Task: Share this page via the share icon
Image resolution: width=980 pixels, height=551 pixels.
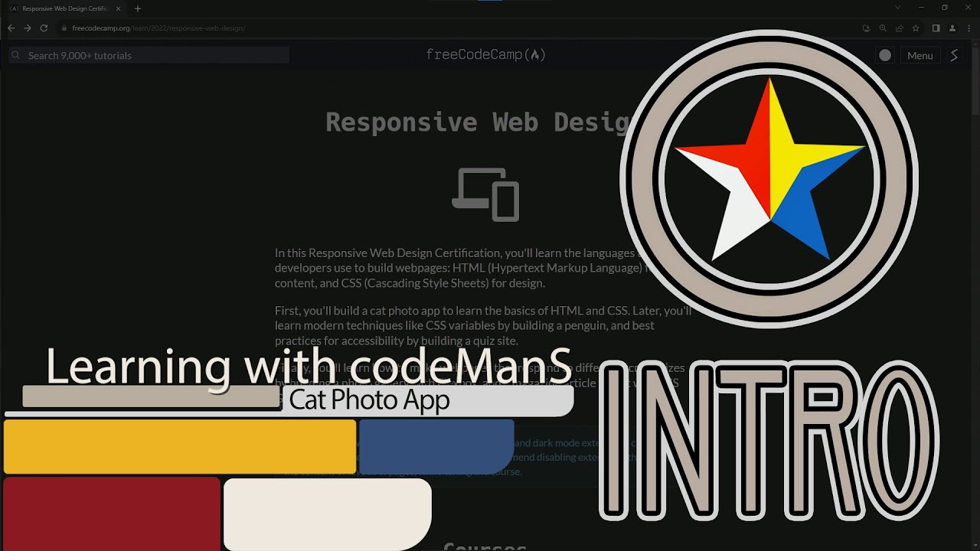Action: tap(899, 28)
